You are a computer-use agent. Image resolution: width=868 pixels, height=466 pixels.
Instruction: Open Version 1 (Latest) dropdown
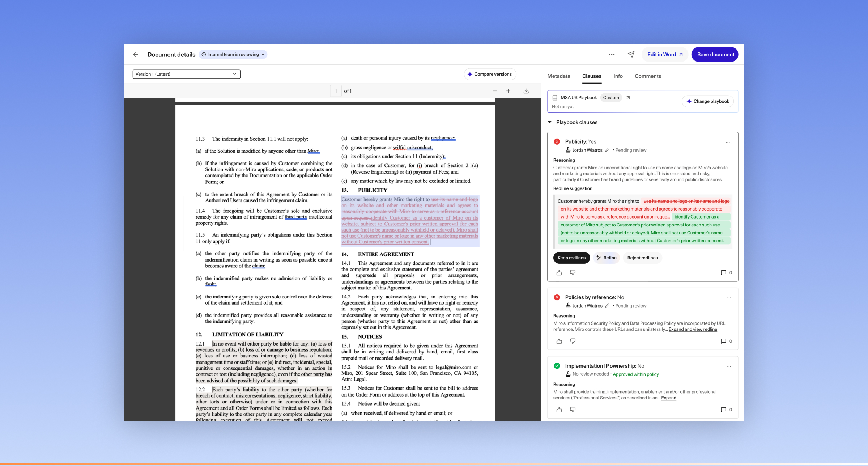[x=186, y=74]
